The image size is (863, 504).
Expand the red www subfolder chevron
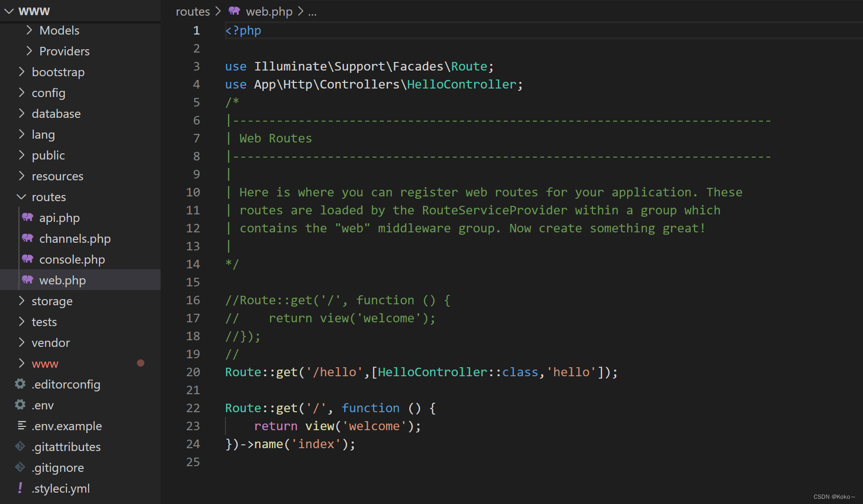[x=21, y=363]
